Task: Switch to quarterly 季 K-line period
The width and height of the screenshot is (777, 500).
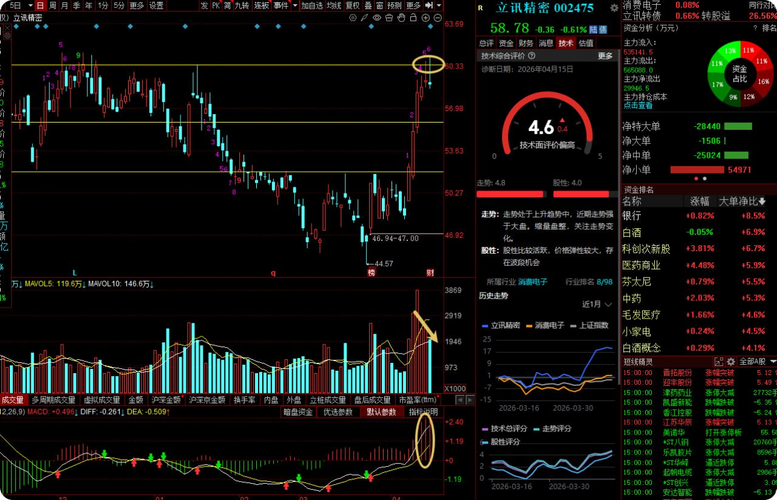Action: (77, 5)
